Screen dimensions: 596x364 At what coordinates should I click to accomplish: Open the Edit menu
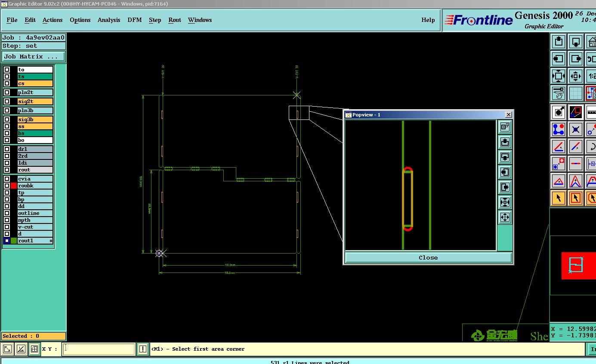pyautogui.click(x=30, y=20)
